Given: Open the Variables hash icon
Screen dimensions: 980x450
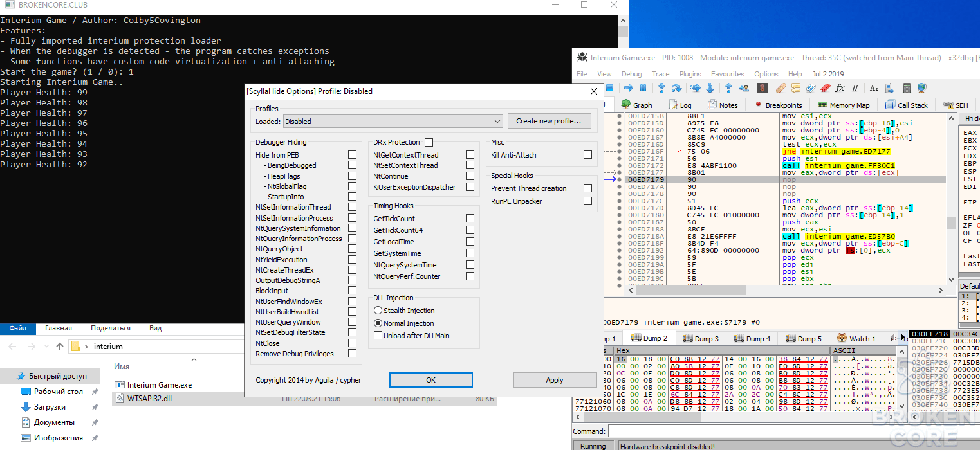Looking at the screenshot, I should click(855, 88).
